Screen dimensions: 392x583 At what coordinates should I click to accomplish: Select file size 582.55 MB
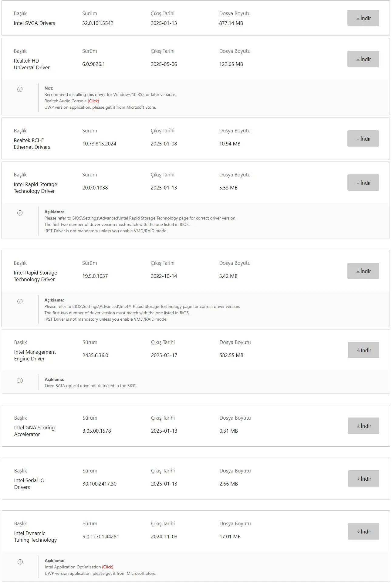point(231,355)
